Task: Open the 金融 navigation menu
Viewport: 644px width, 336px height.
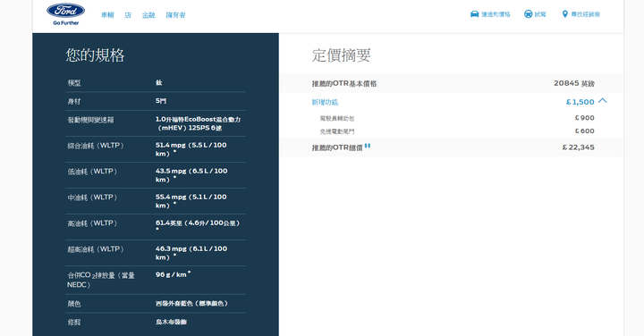Action: tap(148, 15)
